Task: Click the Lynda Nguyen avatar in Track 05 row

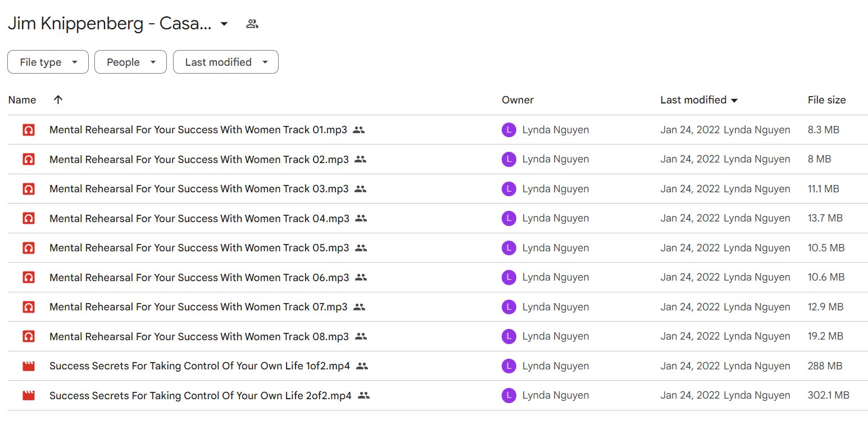Action: [509, 248]
